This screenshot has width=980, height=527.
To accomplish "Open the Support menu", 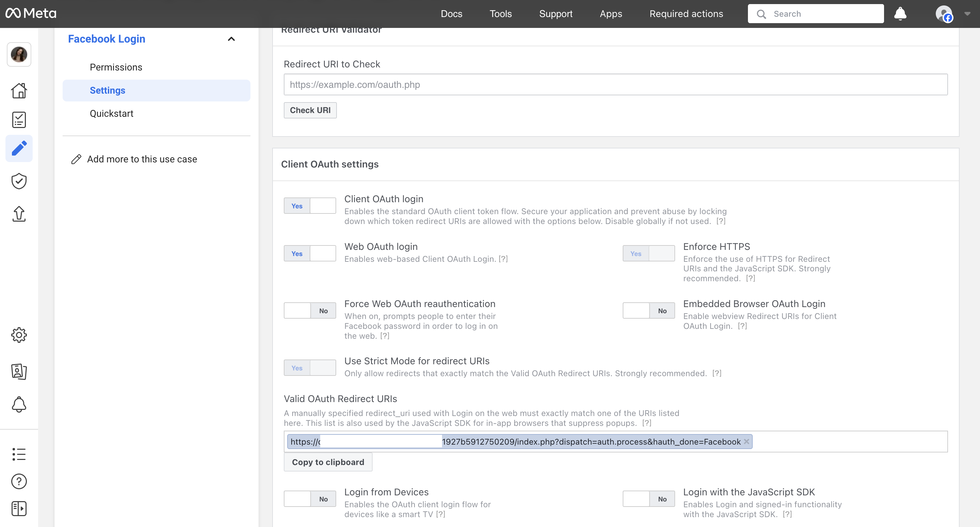I will pyautogui.click(x=556, y=14).
